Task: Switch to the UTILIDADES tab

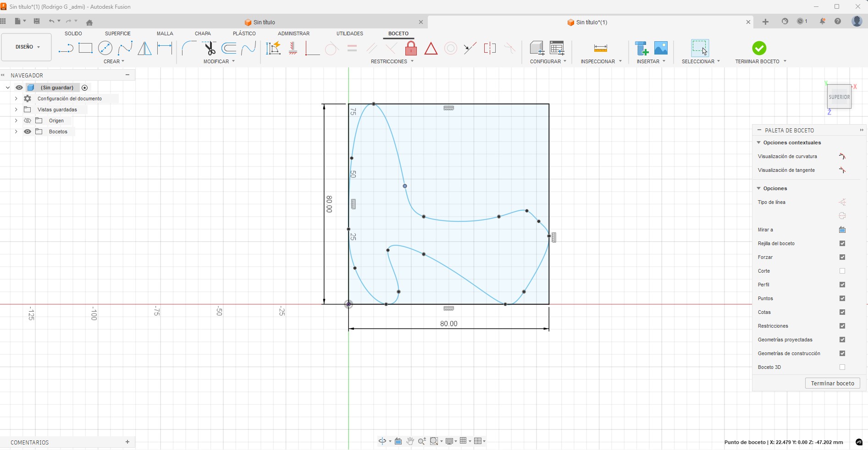Action: (x=350, y=33)
